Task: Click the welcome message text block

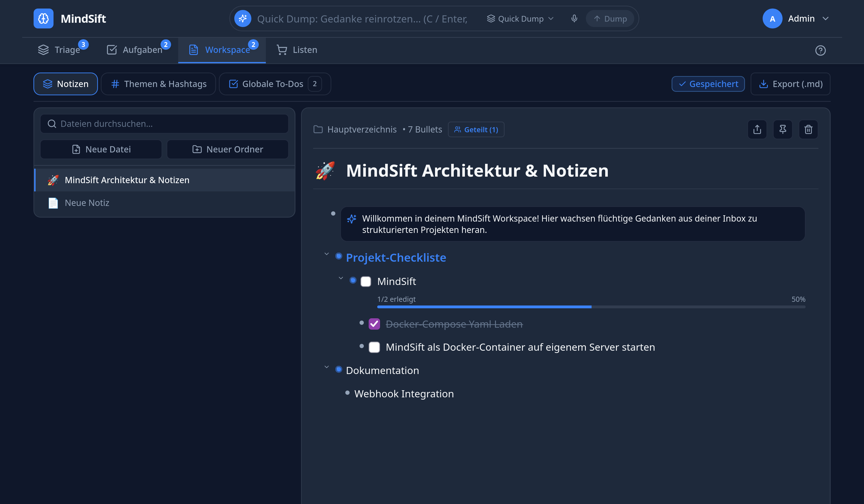Action: coord(572,224)
